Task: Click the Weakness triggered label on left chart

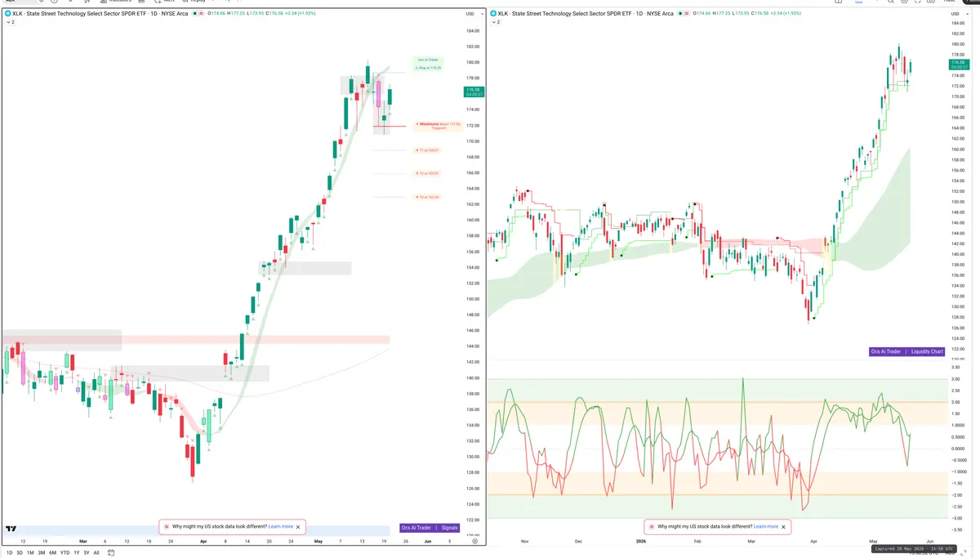Action: point(437,125)
